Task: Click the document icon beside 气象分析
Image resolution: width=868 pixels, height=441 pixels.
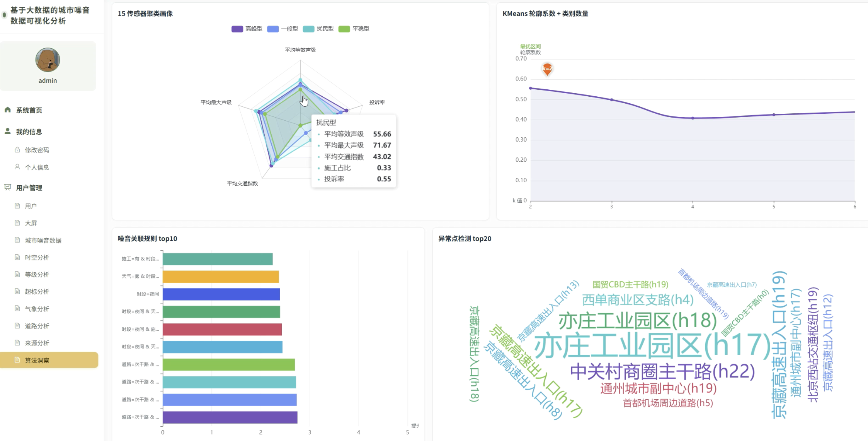Action: click(17, 308)
